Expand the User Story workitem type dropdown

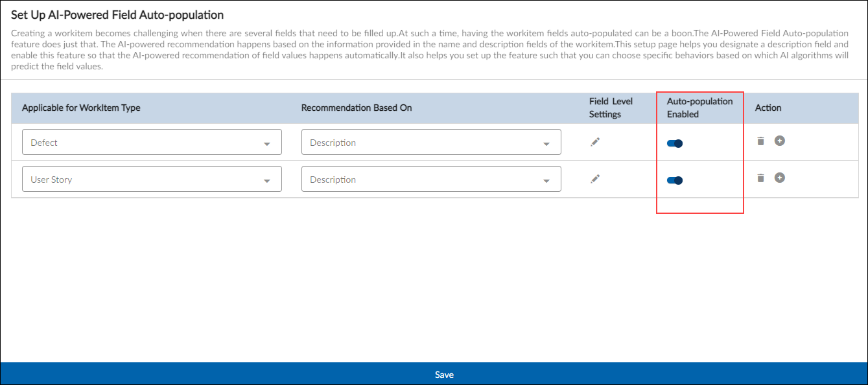(152, 180)
